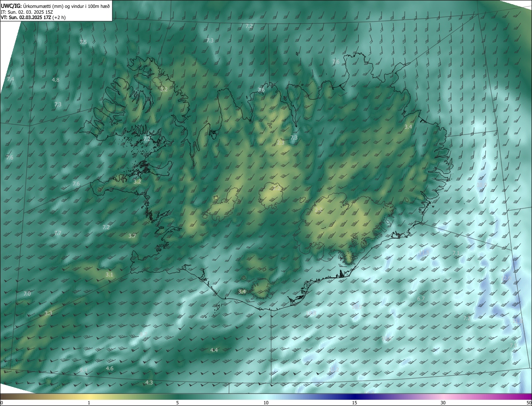This screenshot has width=532, height=406.
Task: Click the '10' tick label on the colorbar
Action: [266, 403]
